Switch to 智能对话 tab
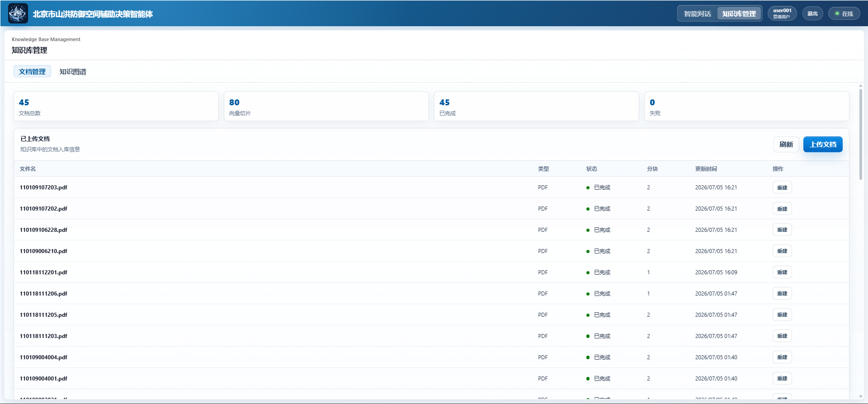 (697, 14)
